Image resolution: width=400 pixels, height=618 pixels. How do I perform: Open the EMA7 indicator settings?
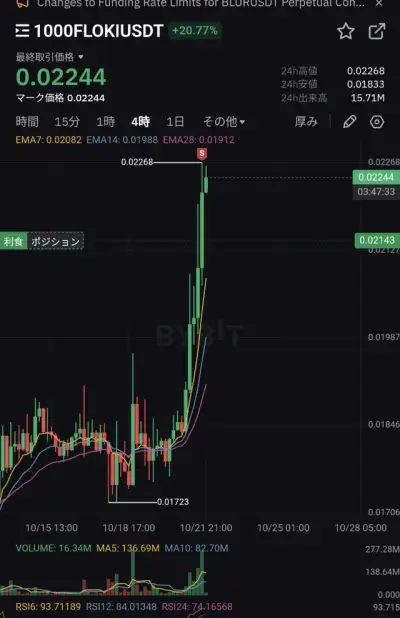point(48,140)
